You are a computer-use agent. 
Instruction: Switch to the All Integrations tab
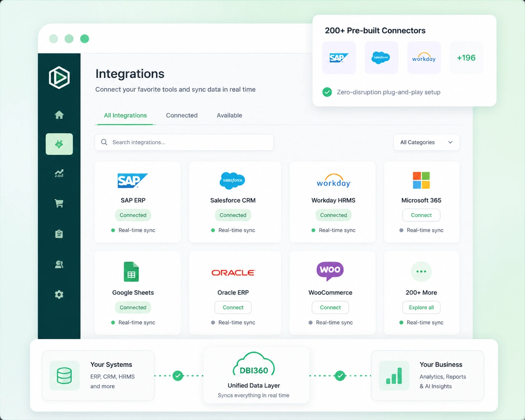[x=125, y=115]
